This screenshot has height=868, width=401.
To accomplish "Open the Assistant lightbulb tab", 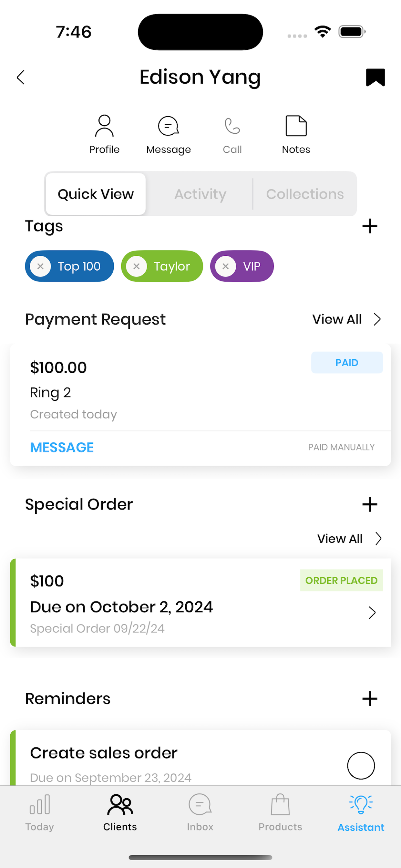I will pos(361,813).
